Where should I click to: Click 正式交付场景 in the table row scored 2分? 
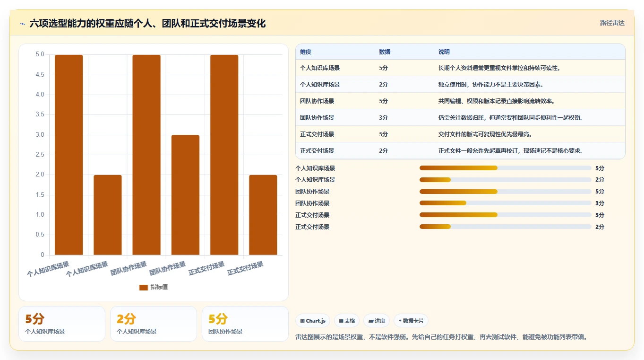click(317, 151)
